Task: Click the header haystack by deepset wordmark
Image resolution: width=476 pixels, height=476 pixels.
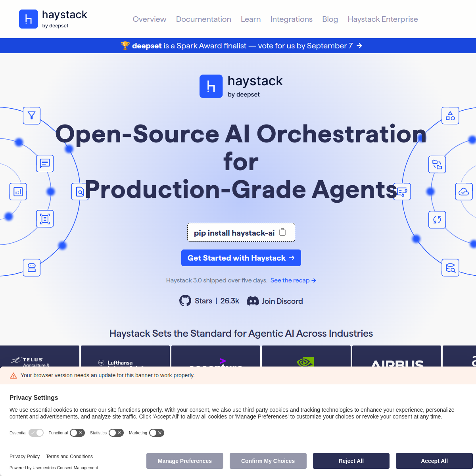Action: [65, 19]
